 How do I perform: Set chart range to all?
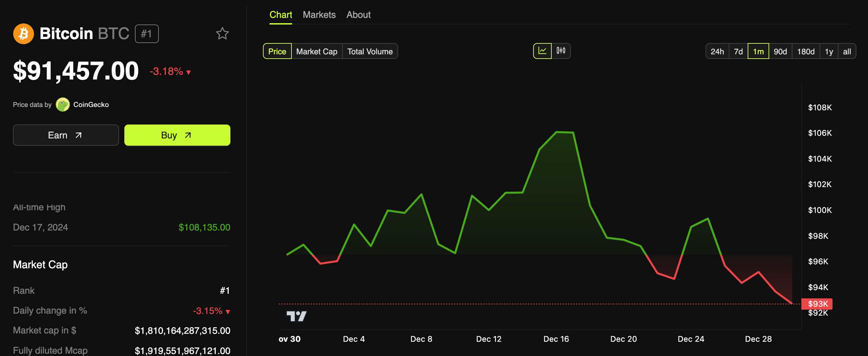847,51
